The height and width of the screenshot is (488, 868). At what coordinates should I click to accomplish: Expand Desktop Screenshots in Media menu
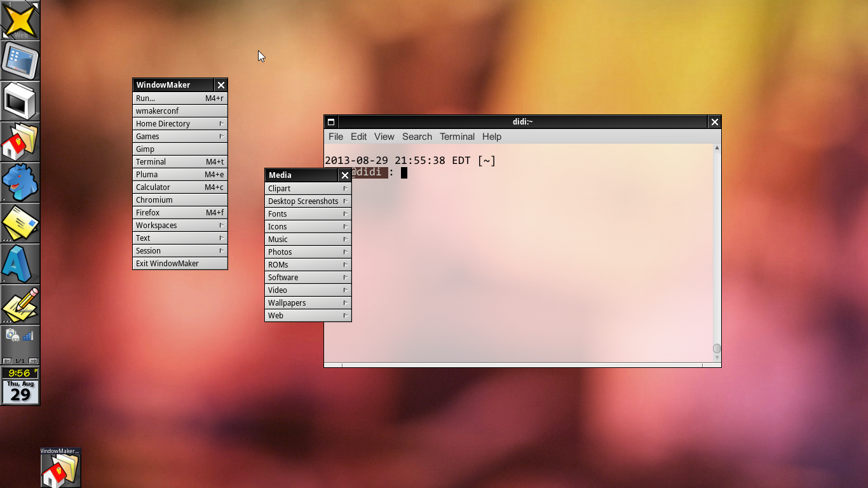308,201
